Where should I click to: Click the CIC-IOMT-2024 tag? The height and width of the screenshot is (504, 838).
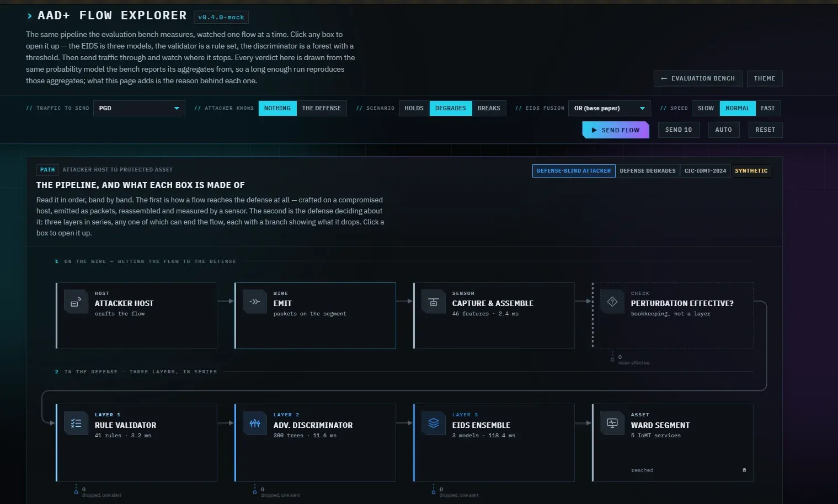pos(705,171)
